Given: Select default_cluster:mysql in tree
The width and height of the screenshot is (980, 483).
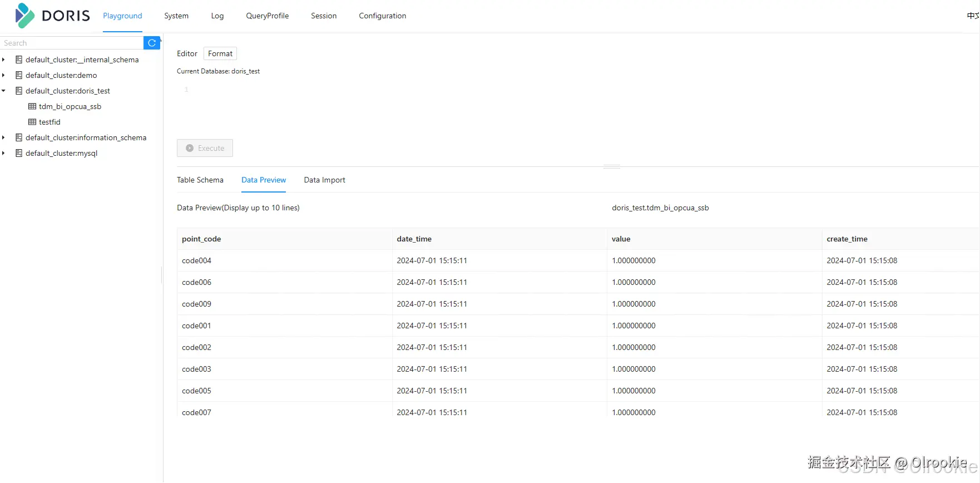Looking at the screenshot, I should coord(62,153).
